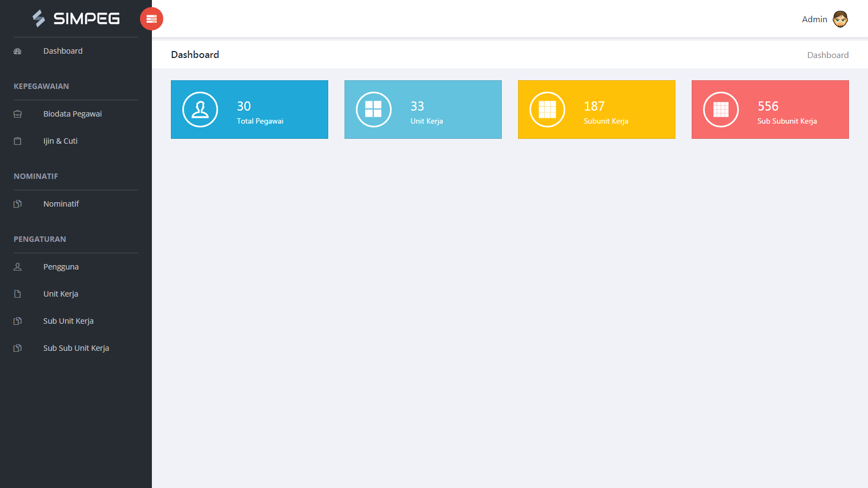Click the Ijin & Cuti clipboard icon
Screen dimensions: 868x488
(x=17, y=141)
